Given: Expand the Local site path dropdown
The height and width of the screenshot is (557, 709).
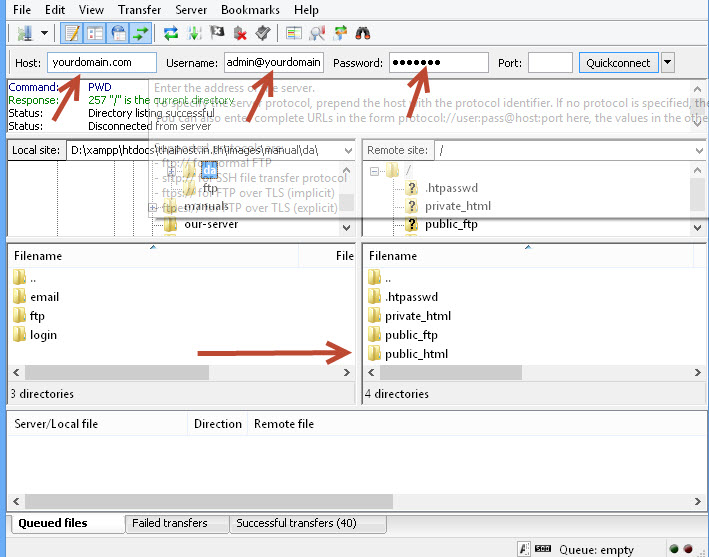Looking at the screenshot, I should point(348,151).
